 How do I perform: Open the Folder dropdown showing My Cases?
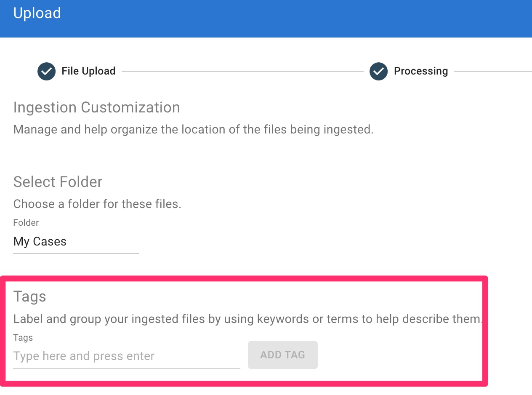tap(76, 242)
